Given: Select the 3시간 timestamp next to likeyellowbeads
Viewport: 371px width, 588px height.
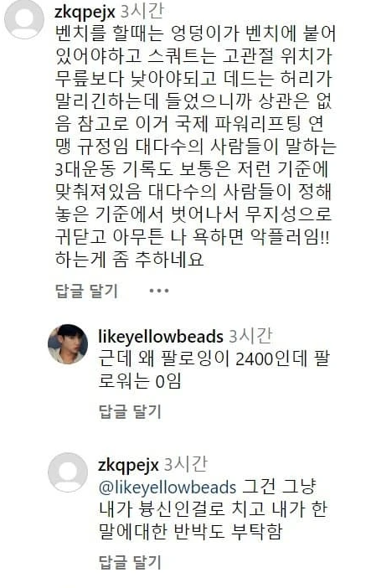Looking at the screenshot, I should [250, 336].
